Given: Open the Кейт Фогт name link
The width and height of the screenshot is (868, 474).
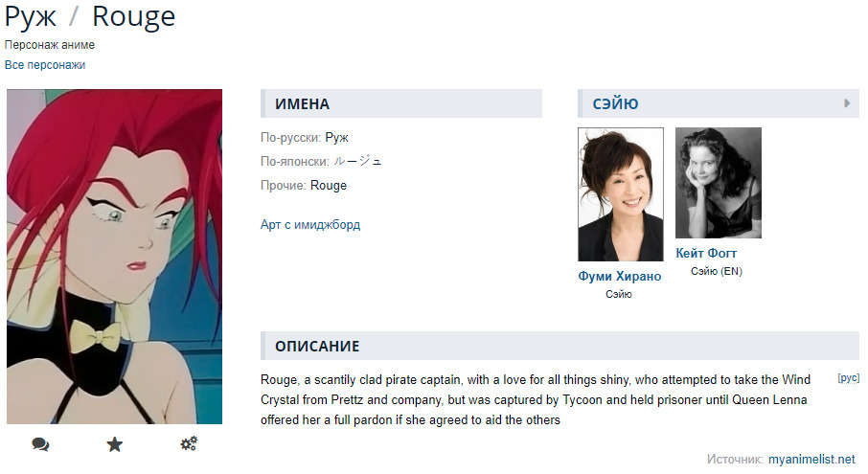Looking at the screenshot, I should pyautogui.click(x=706, y=254).
